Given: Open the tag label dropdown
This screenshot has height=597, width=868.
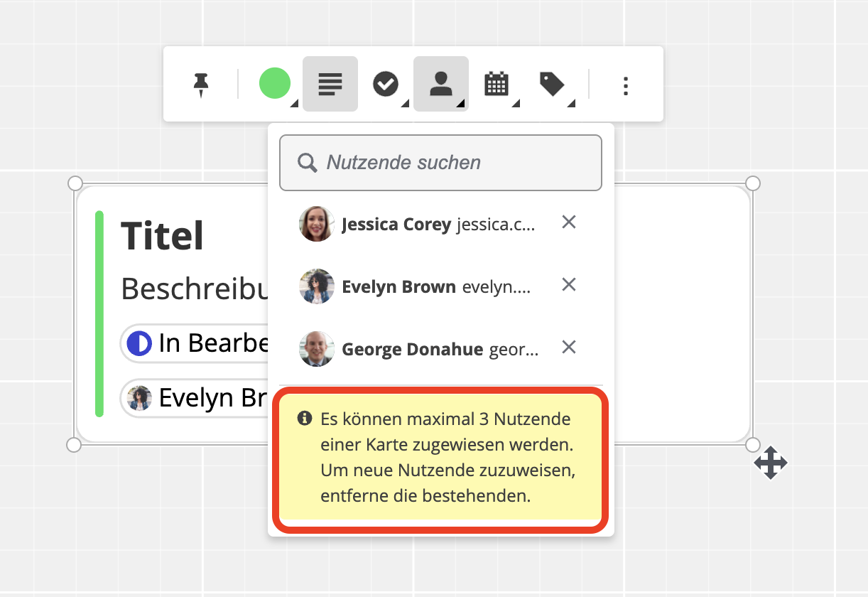Looking at the screenshot, I should point(551,84).
